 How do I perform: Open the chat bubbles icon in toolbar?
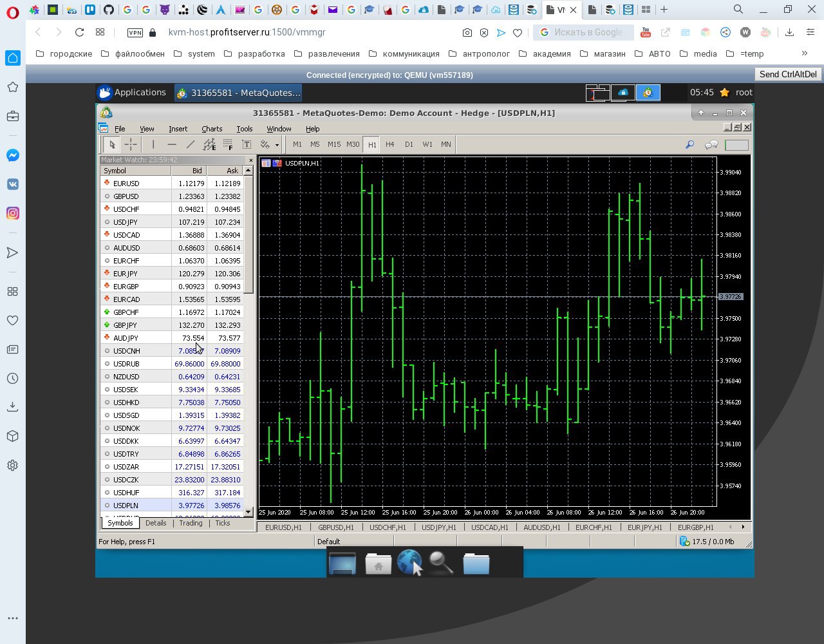pyautogui.click(x=711, y=144)
